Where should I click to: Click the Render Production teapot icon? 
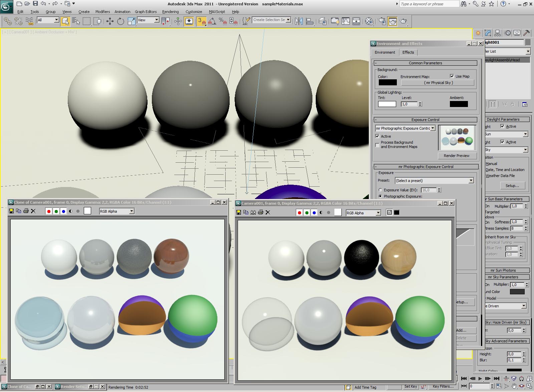click(404, 21)
